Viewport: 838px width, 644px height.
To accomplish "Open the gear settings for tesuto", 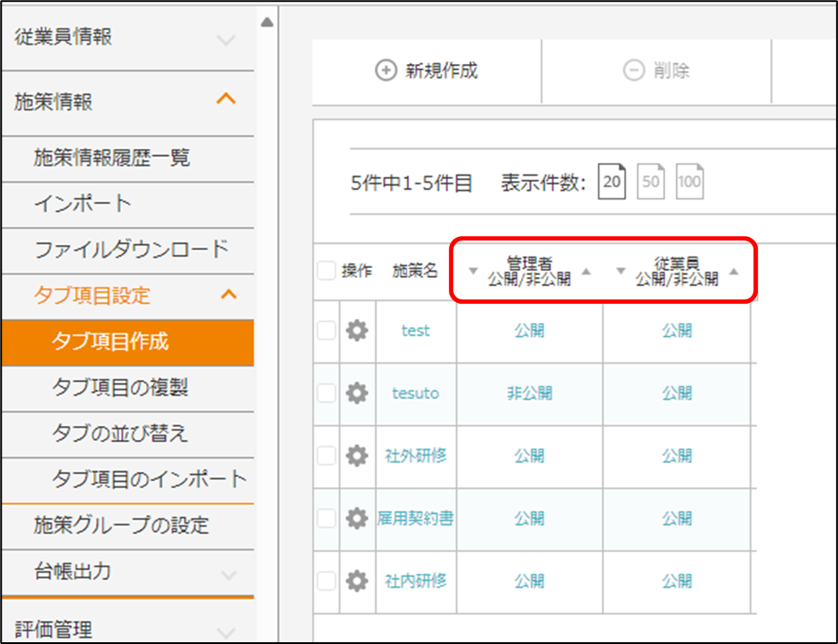I will tap(356, 394).
